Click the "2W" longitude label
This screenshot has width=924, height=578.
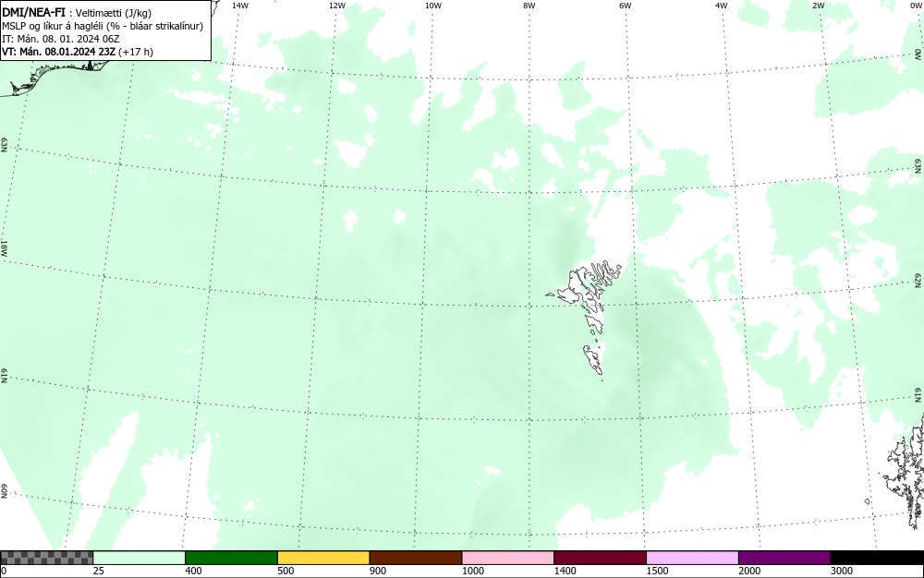tap(819, 6)
